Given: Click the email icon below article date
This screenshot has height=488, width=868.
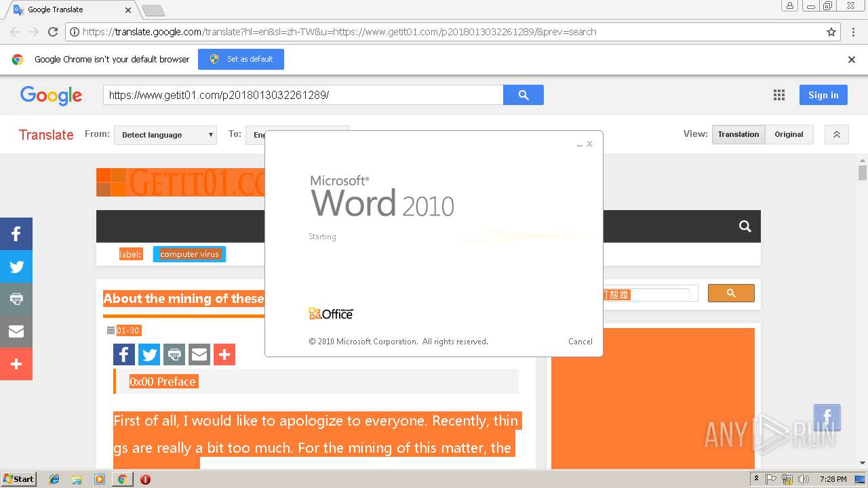Looking at the screenshot, I should (199, 354).
